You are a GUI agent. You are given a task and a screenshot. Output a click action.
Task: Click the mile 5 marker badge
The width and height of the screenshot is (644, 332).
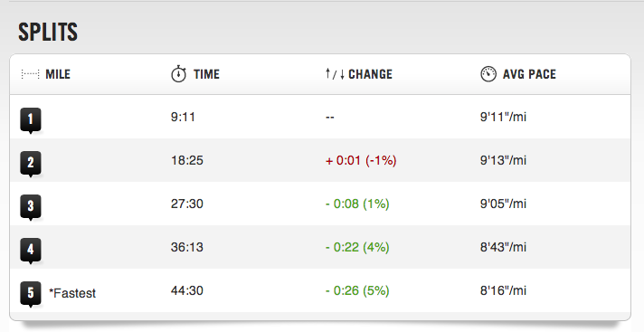coord(31,294)
